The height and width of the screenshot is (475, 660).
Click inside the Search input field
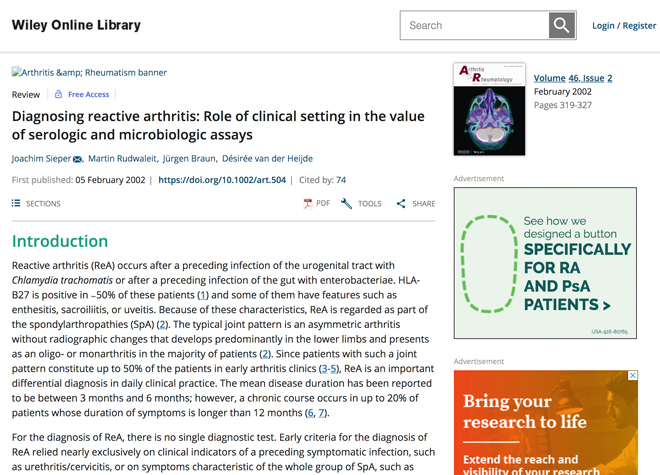(x=474, y=25)
